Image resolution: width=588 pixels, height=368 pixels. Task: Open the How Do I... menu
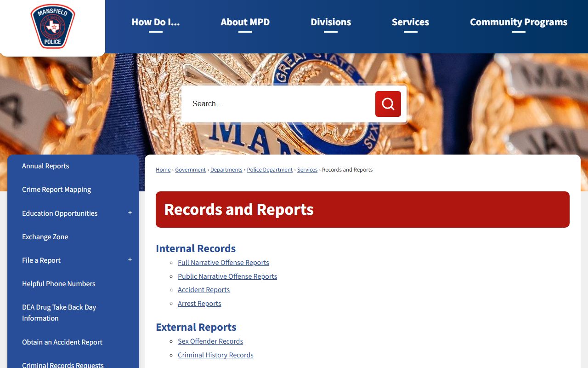click(x=156, y=22)
